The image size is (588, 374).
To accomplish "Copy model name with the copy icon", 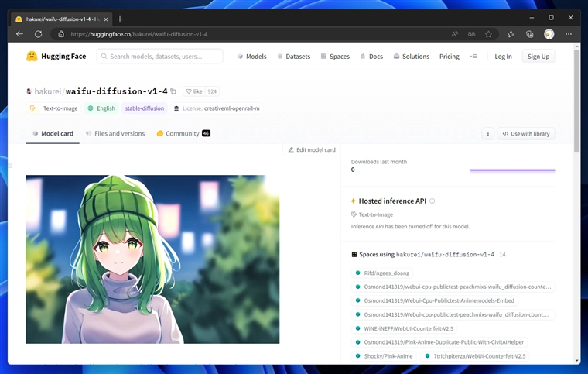I will point(173,91).
